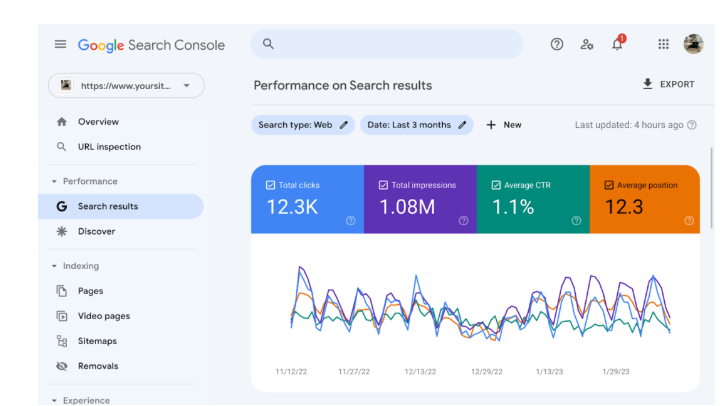Image resolution: width=727 pixels, height=406 pixels.
Task: Click the Google G Search results icon
Action: 62,206
